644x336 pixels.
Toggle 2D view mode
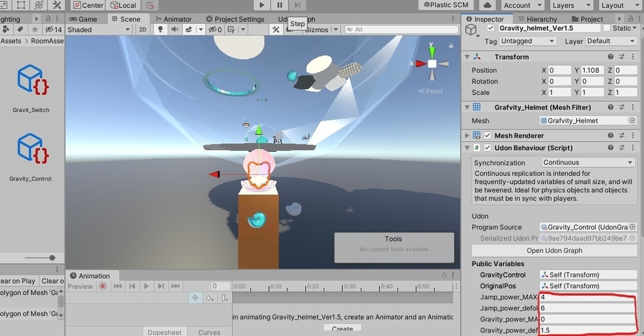pyautogui.click(x=142, y=30)
